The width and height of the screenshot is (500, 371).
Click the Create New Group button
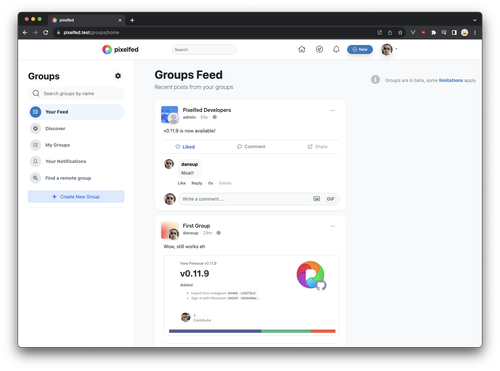pos(76,197)
